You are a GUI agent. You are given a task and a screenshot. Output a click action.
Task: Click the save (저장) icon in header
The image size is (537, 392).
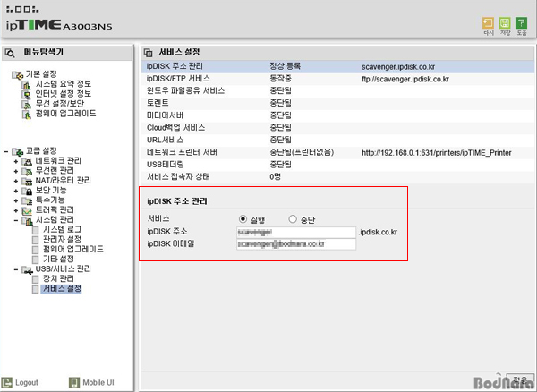[505, 24]
